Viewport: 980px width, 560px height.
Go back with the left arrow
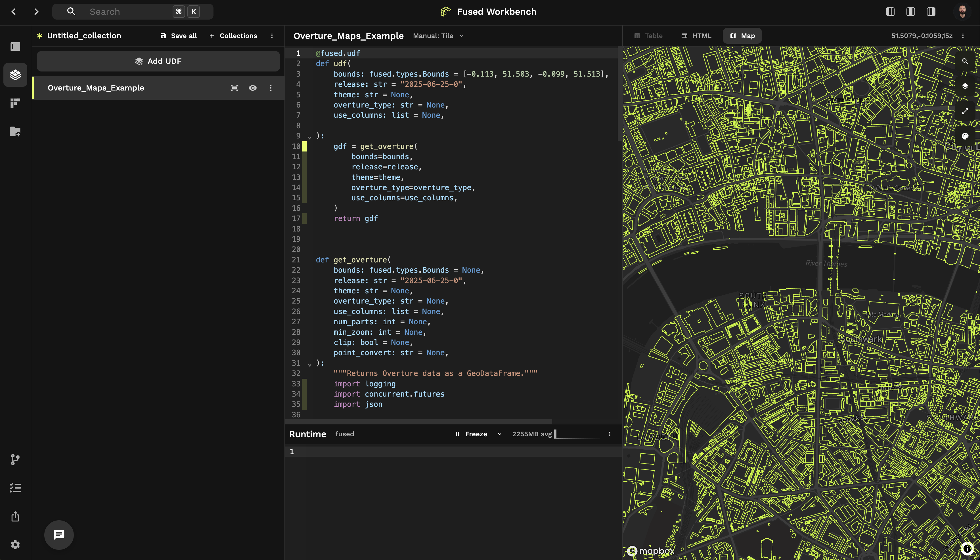[14, 12]
